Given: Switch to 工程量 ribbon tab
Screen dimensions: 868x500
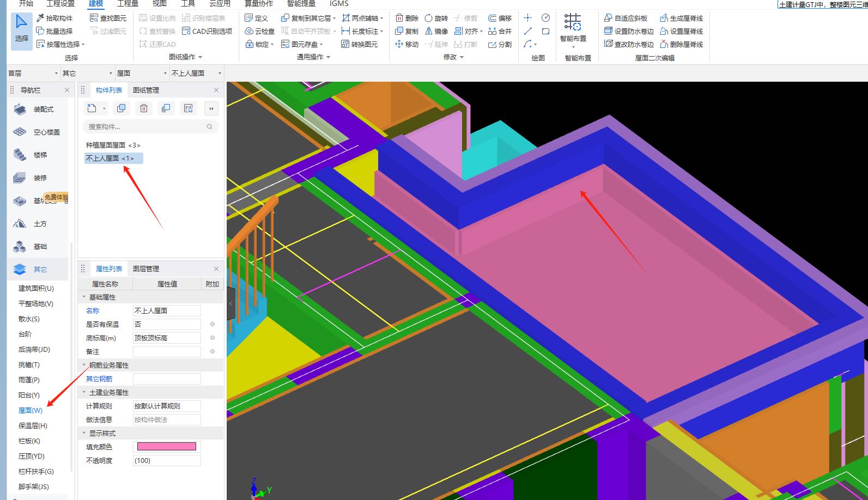Looking at the screenshot, I should pyautogui.click(x=128, y=3).
